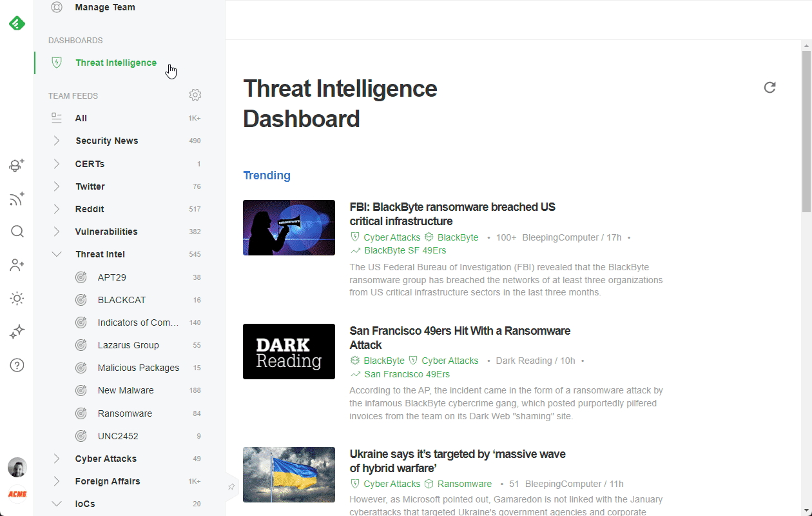Collapse the Threat Intel folder
Viewport: 812px width, 516px height.
57,254
